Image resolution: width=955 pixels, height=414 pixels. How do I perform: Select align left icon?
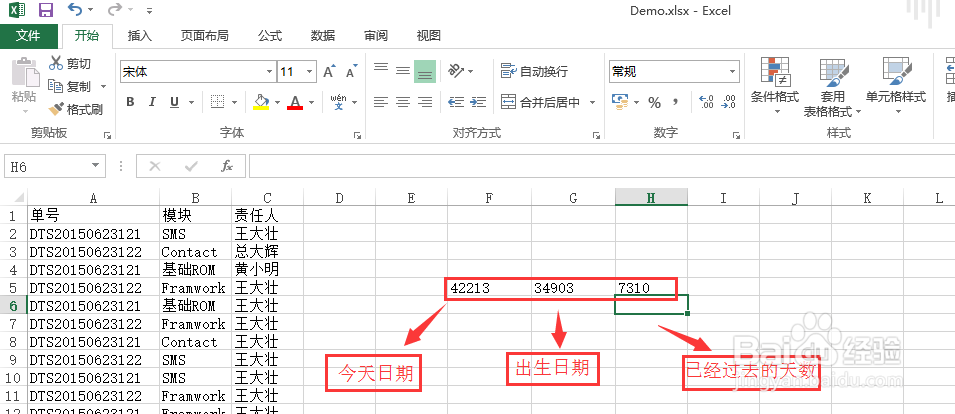(381, 102)
